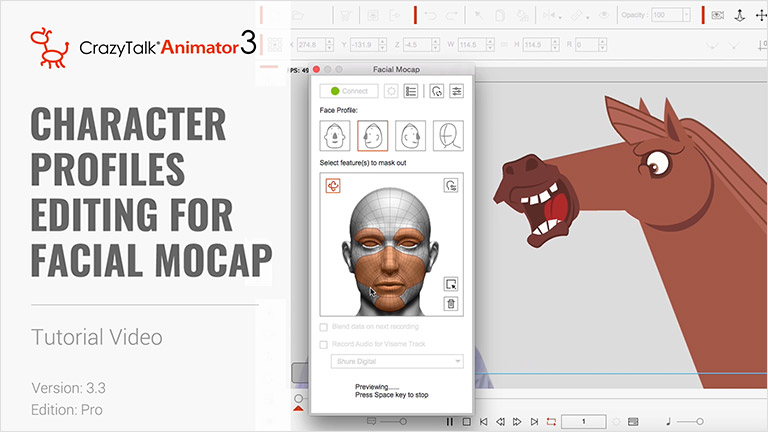Click the grid anchor icon beside the X field
The height and width of the screenshot is (432, 768).
click(275, 45)
